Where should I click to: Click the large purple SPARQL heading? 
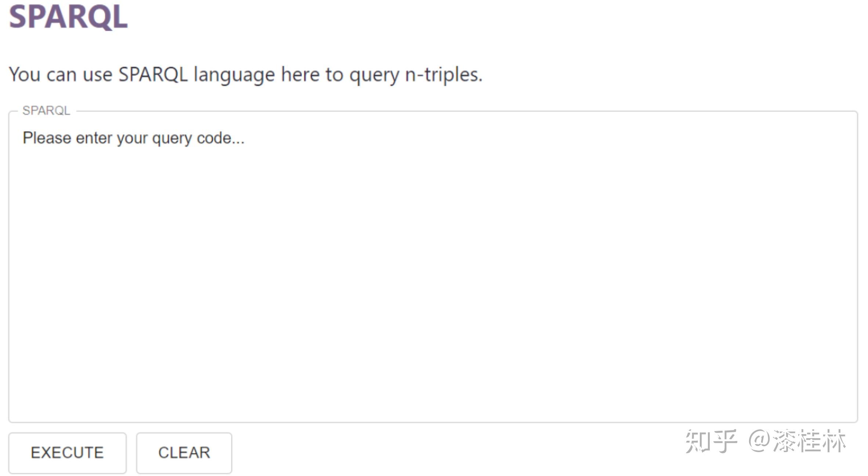[68, 17]
